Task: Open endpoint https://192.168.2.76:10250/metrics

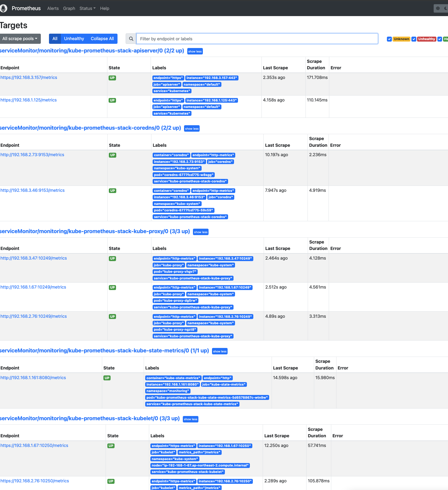Action: (35, 481)
